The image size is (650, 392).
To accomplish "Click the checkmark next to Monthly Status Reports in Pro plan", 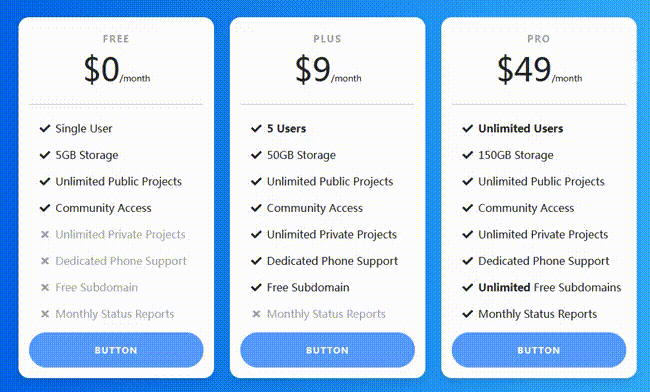I will 468,314.
